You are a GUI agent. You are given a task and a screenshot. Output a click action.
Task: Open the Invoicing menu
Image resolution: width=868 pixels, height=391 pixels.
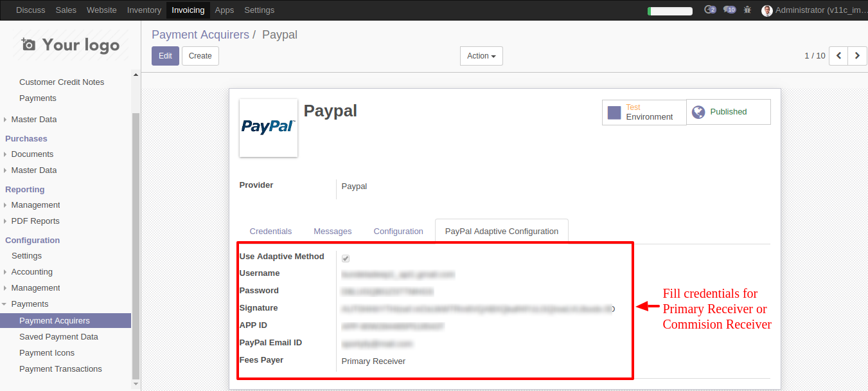pos(188,10)
